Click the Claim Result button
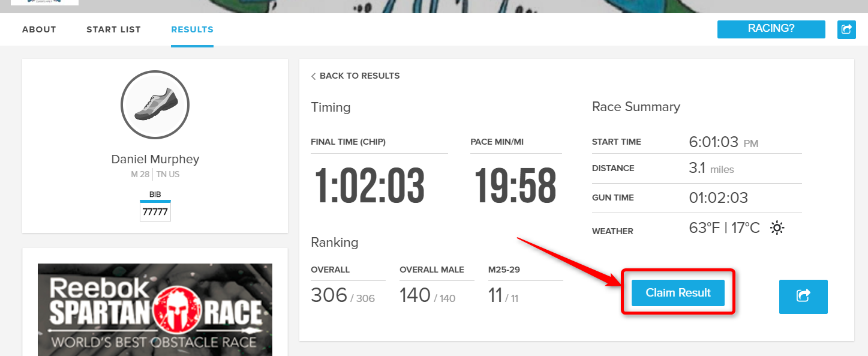 pos(678,293)
